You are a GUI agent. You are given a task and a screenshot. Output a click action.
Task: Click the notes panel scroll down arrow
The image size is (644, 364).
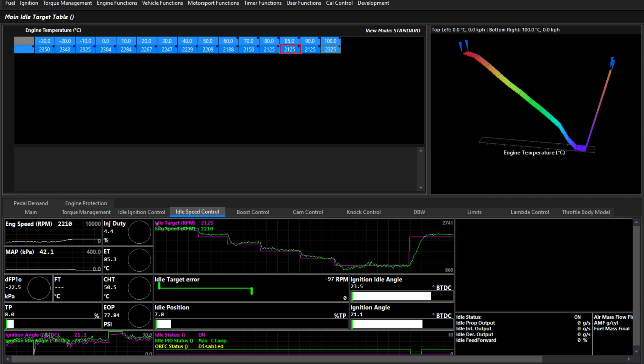421,188
